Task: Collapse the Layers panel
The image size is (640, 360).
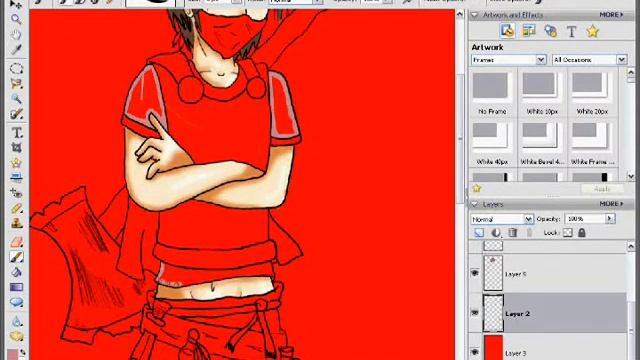Action: 474,204
